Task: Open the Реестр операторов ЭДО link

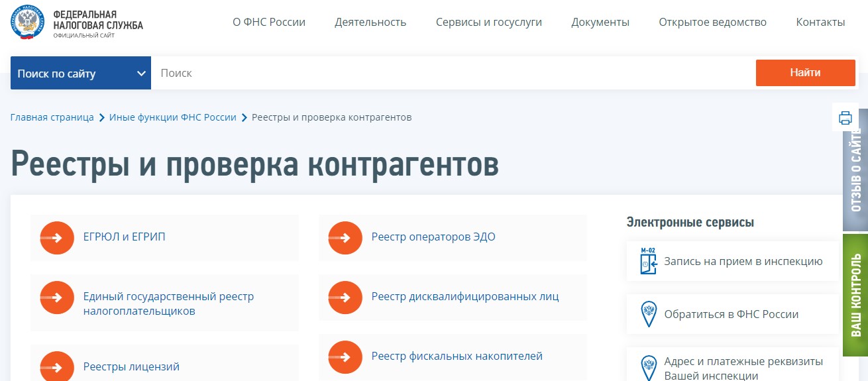Action: coord(433,237)
